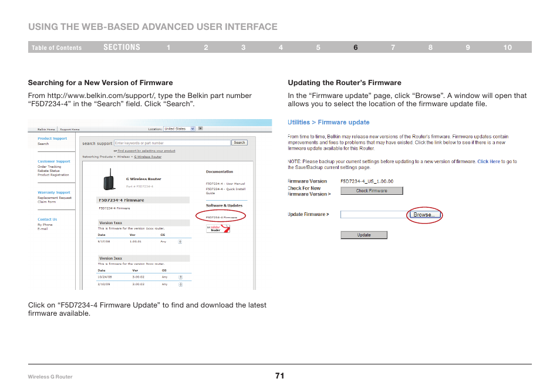Jump to section 1 in the header
The height and width of the screenshot is (392, 560).
point(168,48)
